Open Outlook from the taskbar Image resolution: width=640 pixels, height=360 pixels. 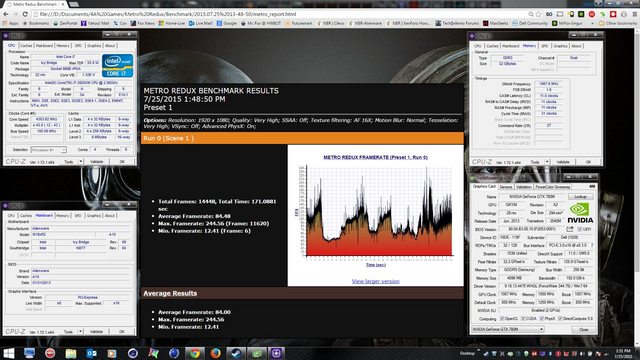(x=91, y=353)
